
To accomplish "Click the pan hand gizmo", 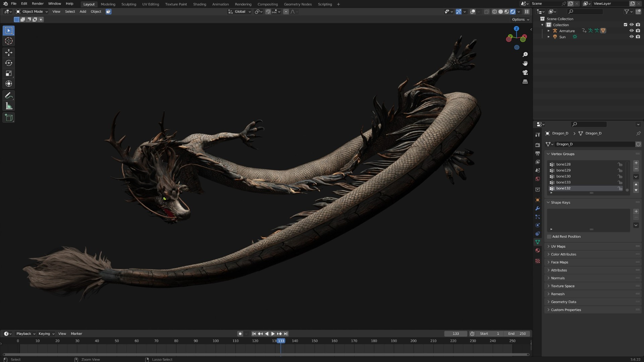I will [525, 63].
